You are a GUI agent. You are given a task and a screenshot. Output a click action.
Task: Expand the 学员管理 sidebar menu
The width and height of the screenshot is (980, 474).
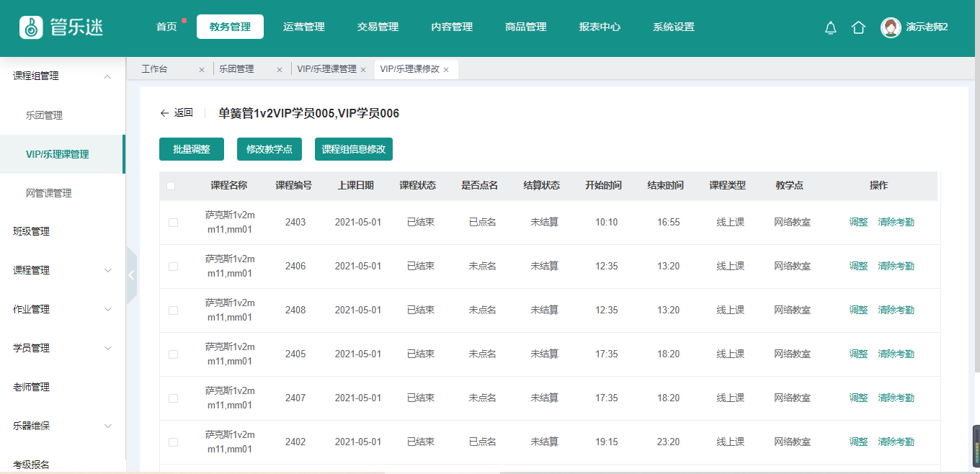coord(107,349)
